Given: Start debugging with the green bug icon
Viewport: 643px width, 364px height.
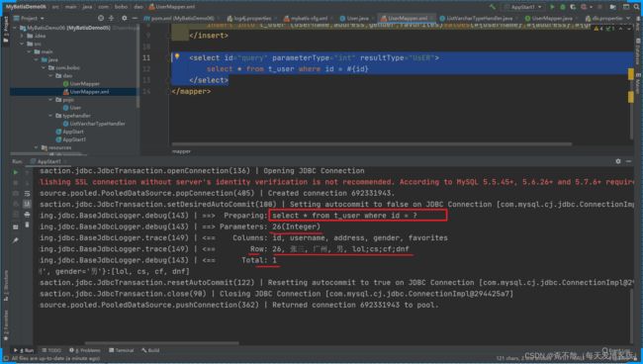Looking at the screenshot, I should click(563, 7).
